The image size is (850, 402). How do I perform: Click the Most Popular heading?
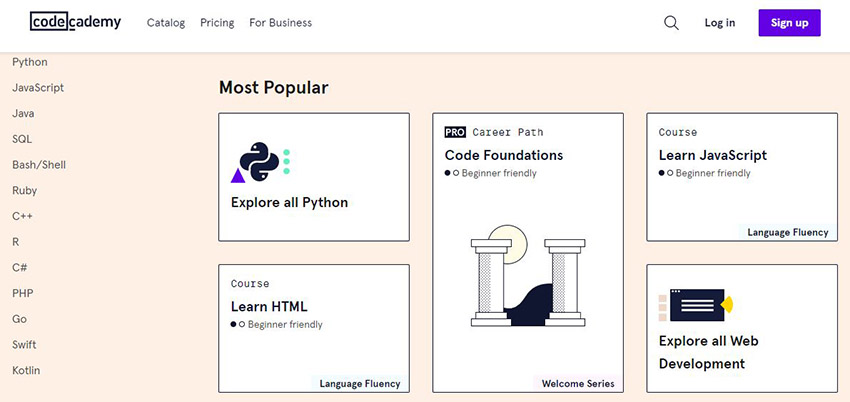click(x=274, y=87)
